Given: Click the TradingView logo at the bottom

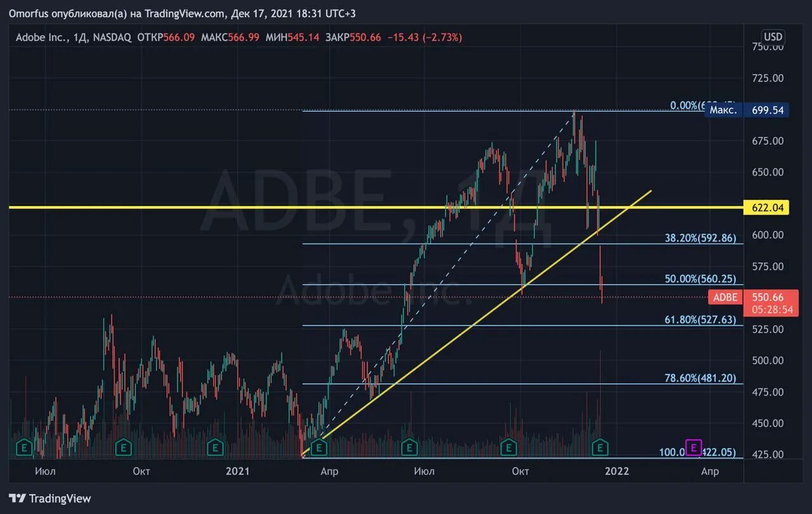Looking at the screenshot, I should [x=50, y=498].
